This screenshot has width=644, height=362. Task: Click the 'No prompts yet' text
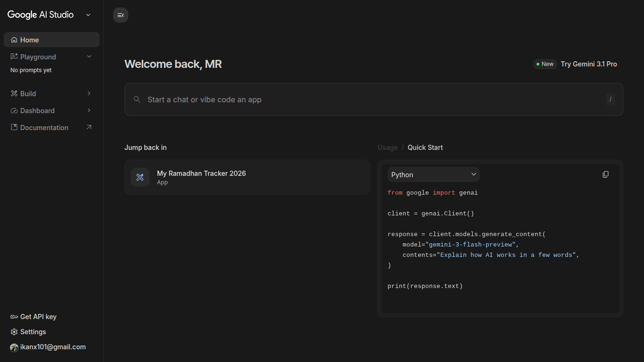point(31,70)
